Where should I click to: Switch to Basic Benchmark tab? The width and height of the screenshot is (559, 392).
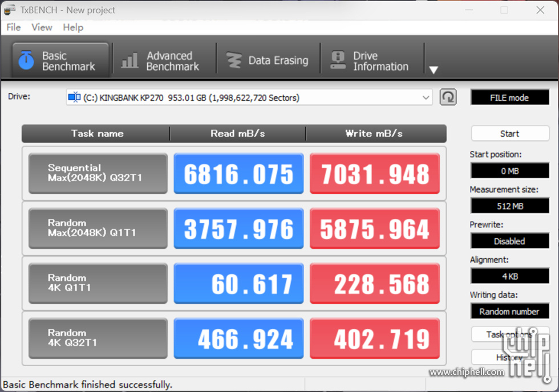coord(60,60)
